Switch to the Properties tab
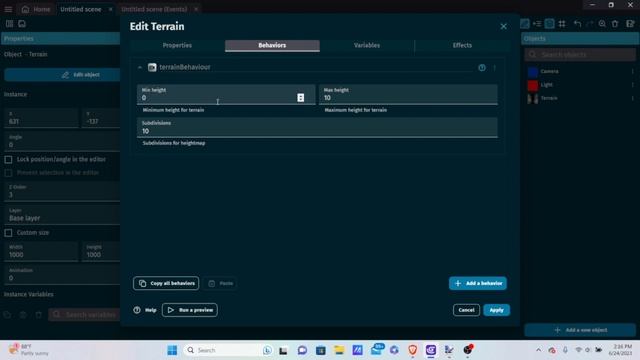The width and height of the screenshot is (640, 360). click(x=177, y=45)
